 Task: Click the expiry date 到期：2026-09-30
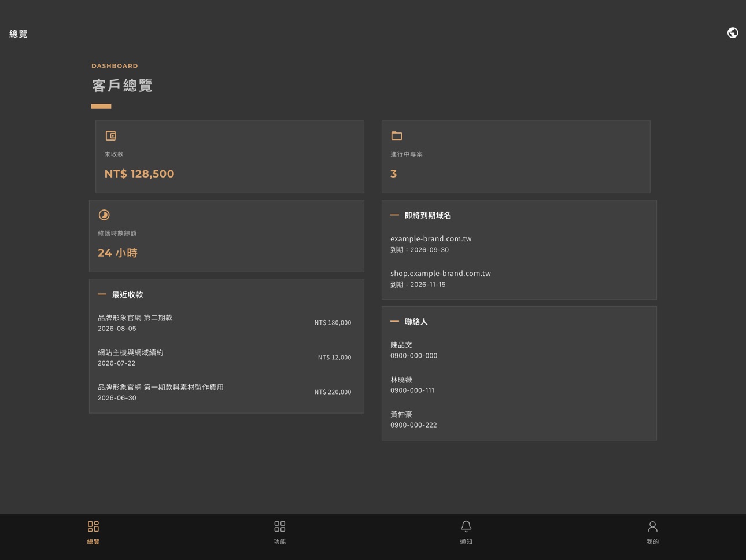(420, 250)
